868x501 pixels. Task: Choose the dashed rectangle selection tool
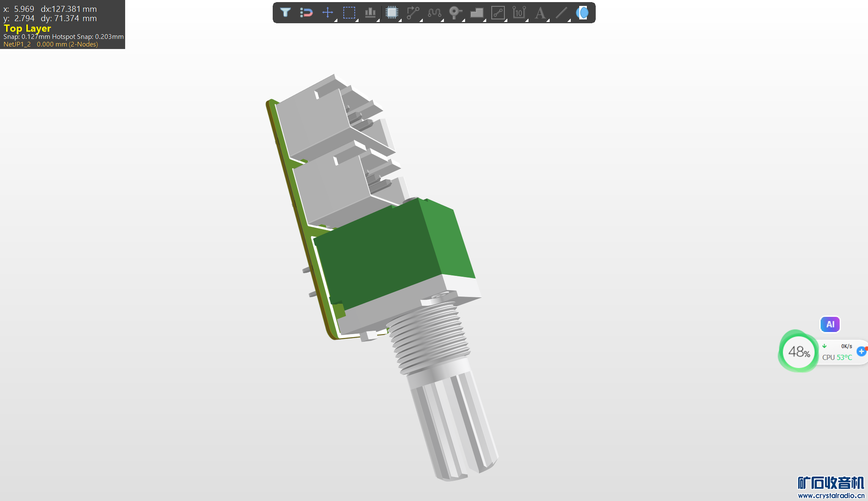click(349, 13)
